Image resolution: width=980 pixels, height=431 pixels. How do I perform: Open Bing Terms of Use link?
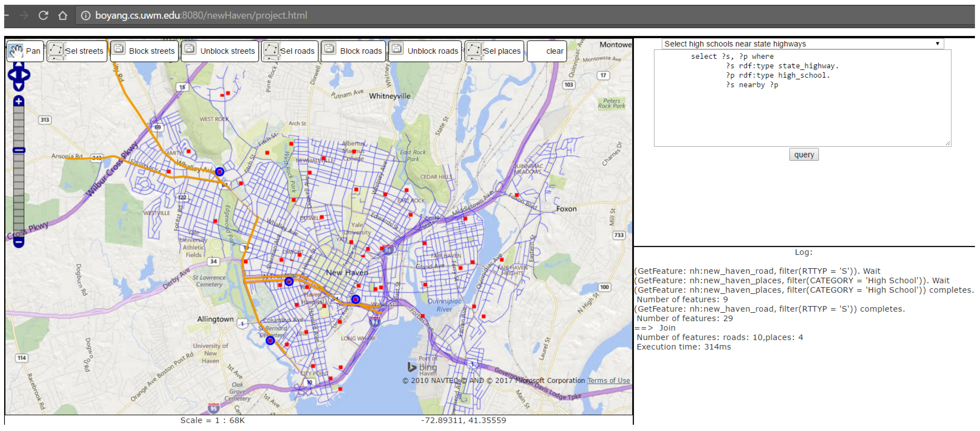[608, 381]
